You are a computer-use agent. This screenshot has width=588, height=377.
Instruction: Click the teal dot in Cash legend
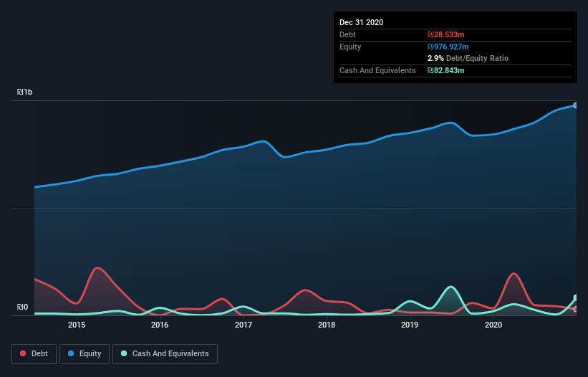pyautogui.click(x=124, y=353)
